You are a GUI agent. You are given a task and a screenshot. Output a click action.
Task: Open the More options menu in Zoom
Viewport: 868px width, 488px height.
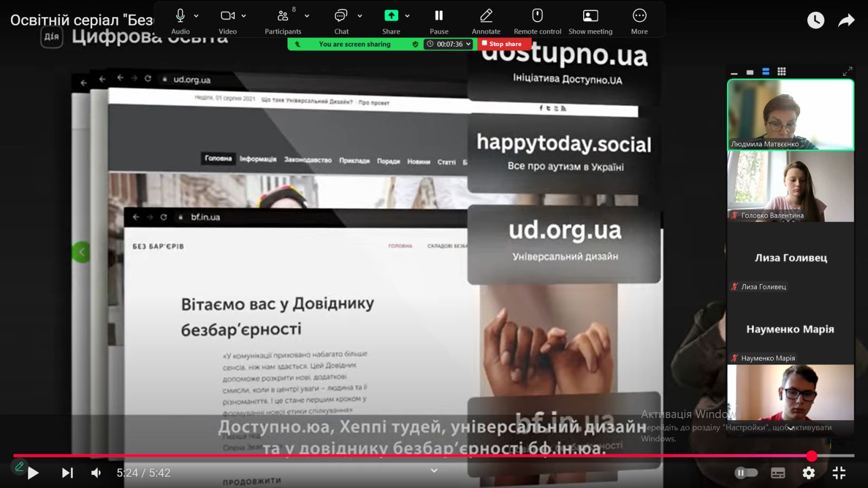tap(640, 16)
